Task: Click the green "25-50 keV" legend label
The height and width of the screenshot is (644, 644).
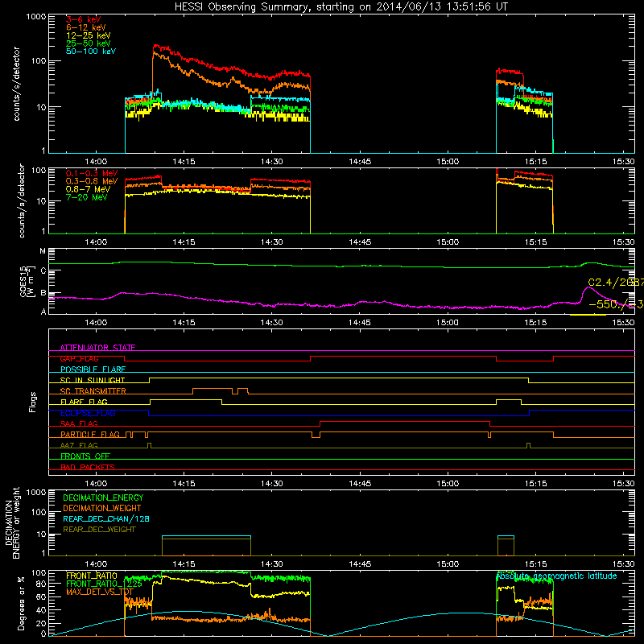Action: pos(89,43)
